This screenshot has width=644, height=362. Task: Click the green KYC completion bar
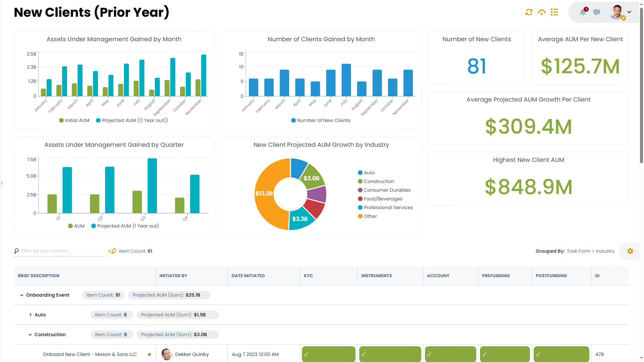click(x=328, y=354)
